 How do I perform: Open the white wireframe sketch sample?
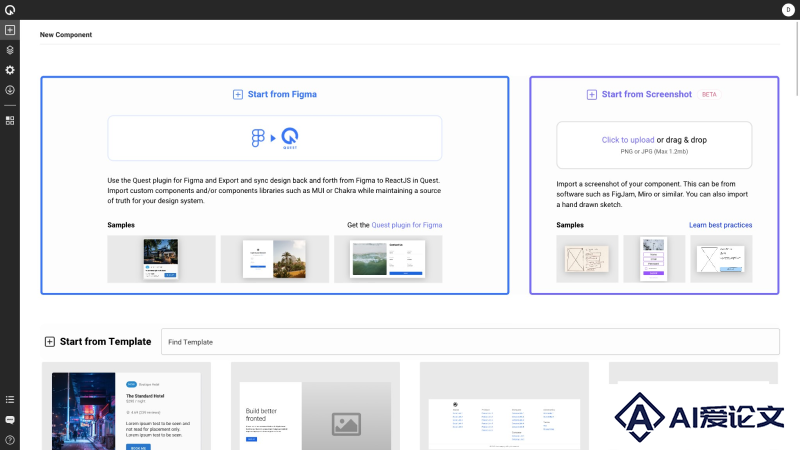(721, 259)
